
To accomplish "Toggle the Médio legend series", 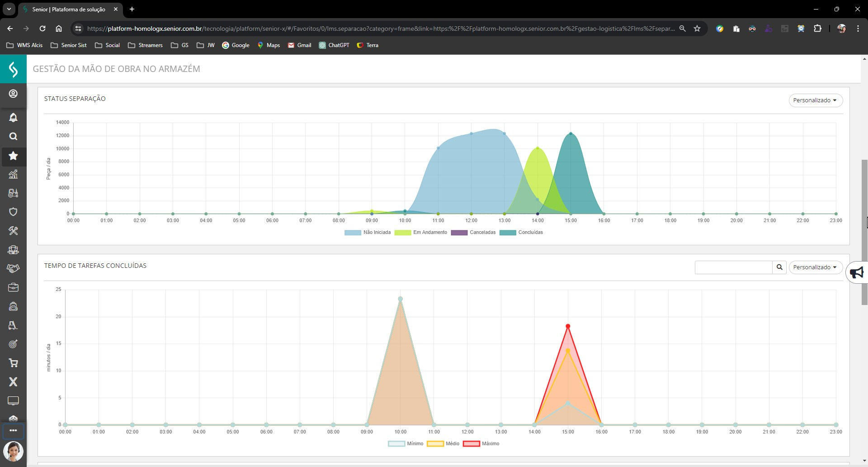I will [443, 444].
